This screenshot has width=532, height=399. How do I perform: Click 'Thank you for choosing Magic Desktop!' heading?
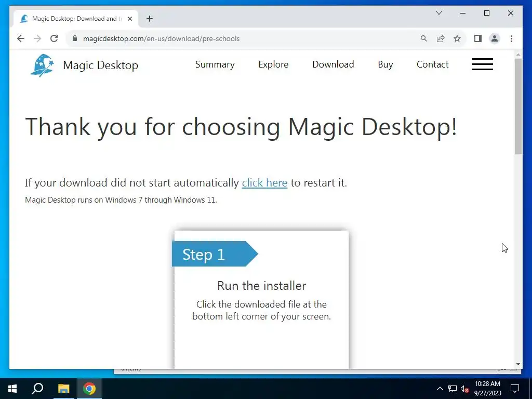pos(241,127)
